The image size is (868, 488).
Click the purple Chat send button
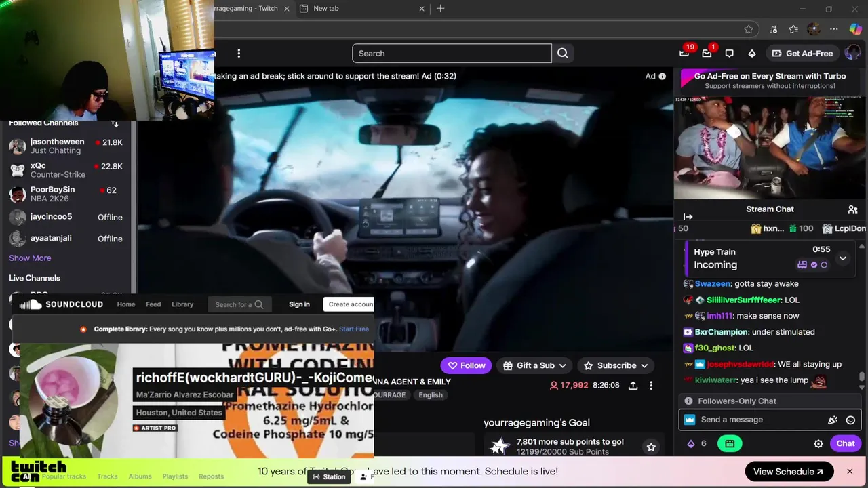click(845, 444)
